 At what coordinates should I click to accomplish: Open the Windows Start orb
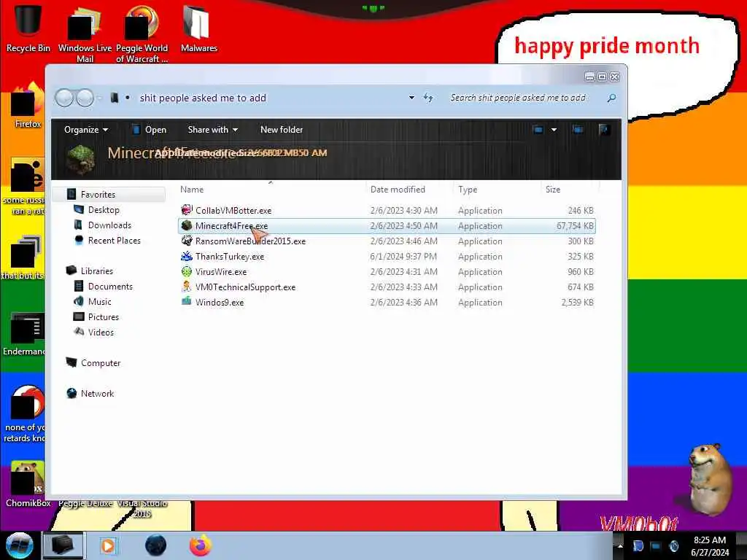tap(19, 545)
